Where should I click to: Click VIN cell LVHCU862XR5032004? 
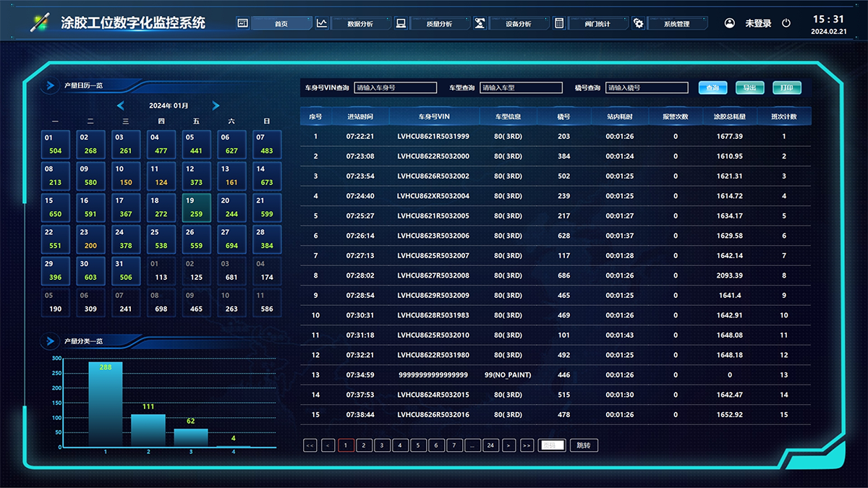(433, 196)
